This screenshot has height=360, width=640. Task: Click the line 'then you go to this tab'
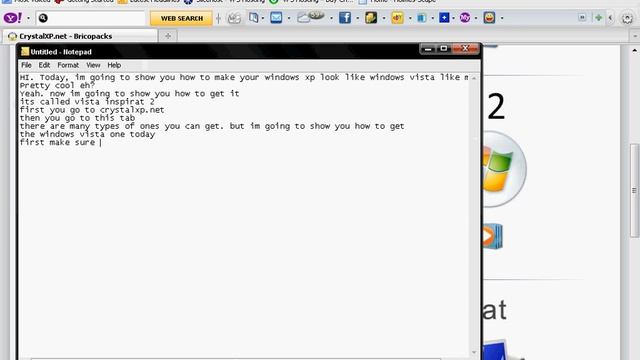coord(77,118)
